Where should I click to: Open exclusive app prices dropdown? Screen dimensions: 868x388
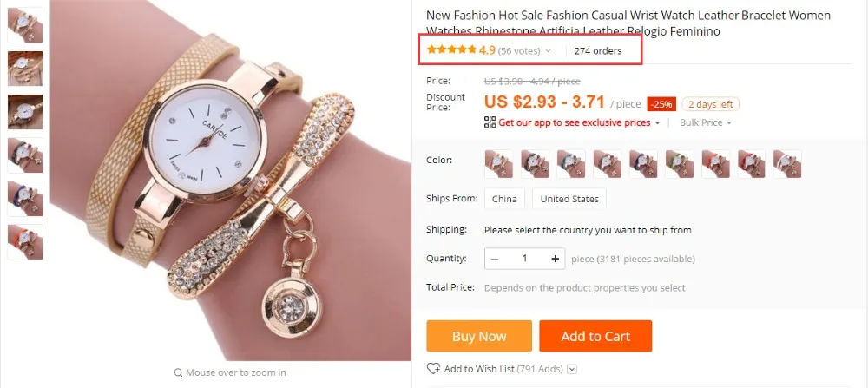[x=657, y=122]
